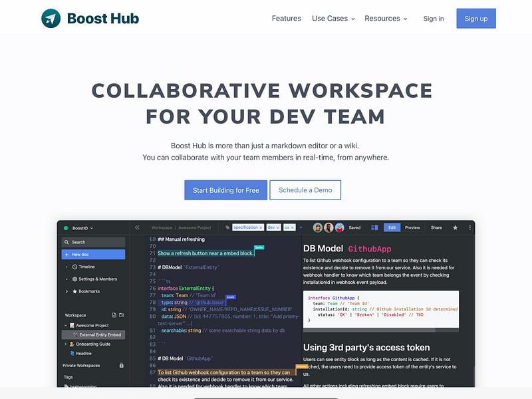Open the Features page link
Screen dimensions: 532x399
(x=287, y=19)
